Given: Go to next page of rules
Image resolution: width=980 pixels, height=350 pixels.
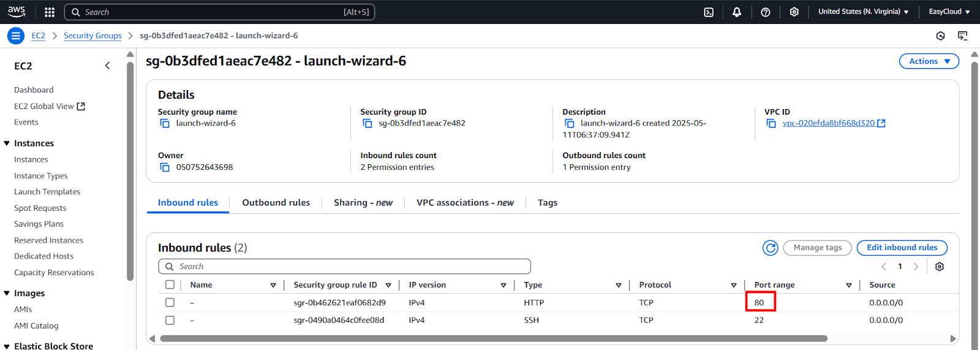Looking at the screenshot, I should point(916,267).
